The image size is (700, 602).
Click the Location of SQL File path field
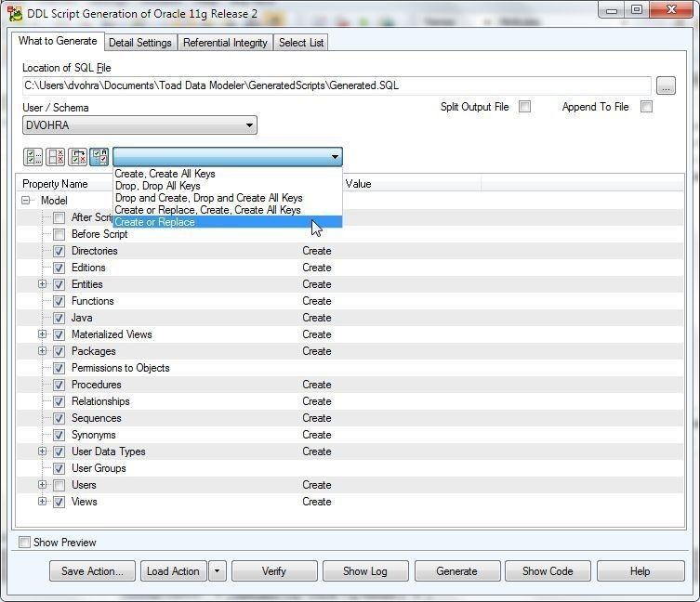[x=337, y=85]
